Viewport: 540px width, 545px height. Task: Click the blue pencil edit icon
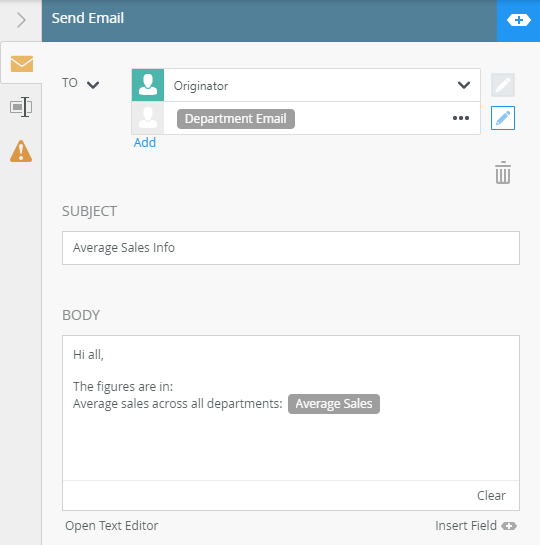coord(503,118)
